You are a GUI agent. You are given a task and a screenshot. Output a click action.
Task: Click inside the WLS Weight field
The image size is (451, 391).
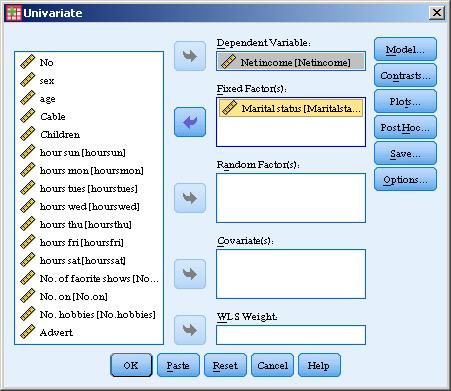(x=291, y=335)
